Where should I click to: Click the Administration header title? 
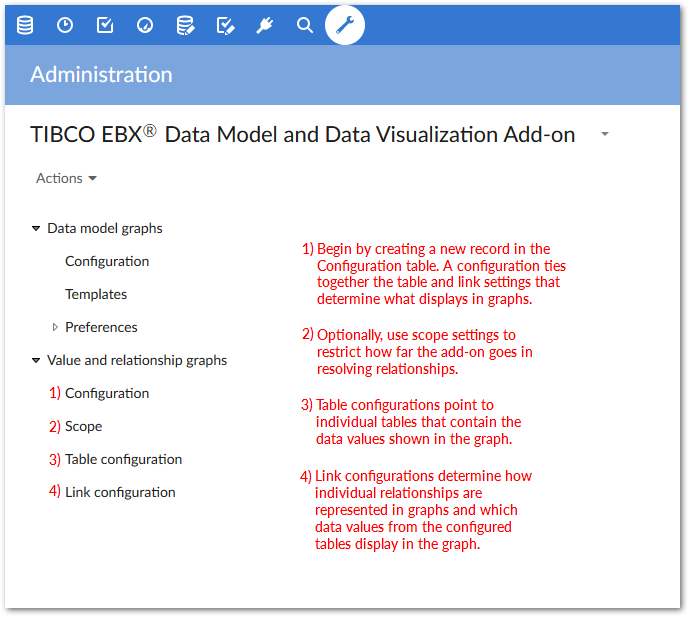[x=102, y=74]
